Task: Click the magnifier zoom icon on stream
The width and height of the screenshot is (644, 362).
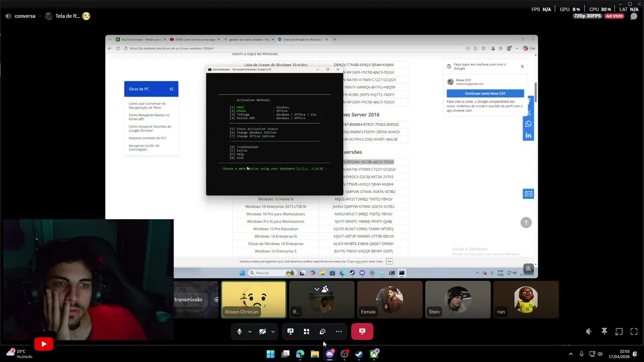Action: coord(528,269)
